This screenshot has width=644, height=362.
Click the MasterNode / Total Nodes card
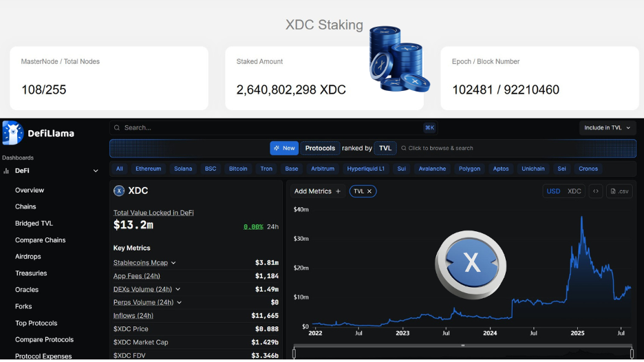click(x=109, y=78)
